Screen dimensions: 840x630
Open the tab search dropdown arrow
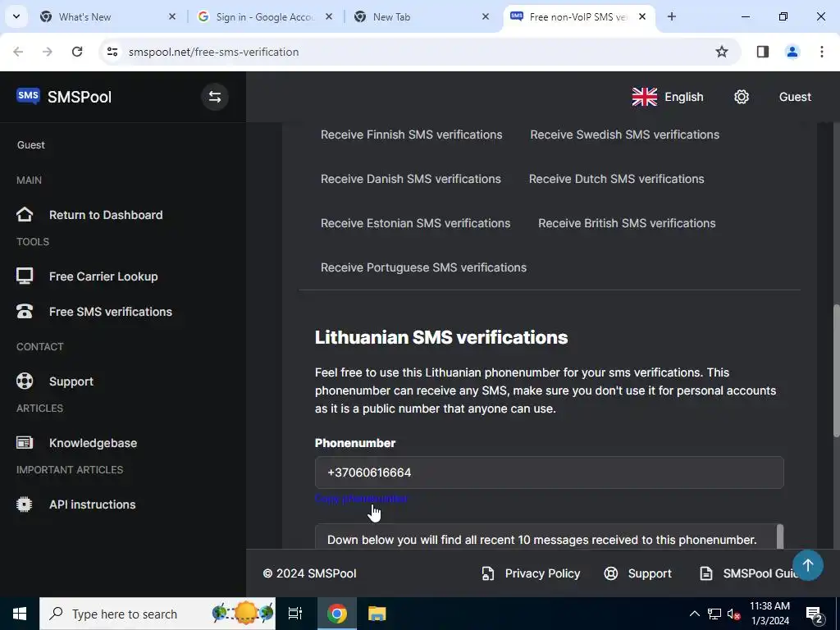point(16,16)
